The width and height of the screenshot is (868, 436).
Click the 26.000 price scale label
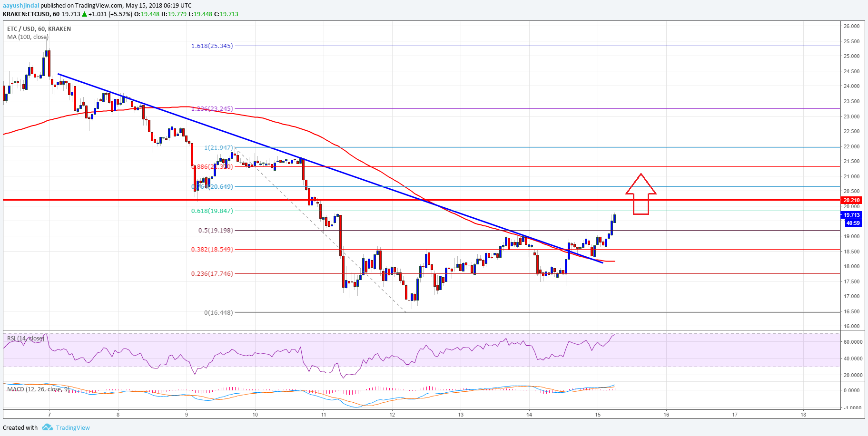point(851,26)
